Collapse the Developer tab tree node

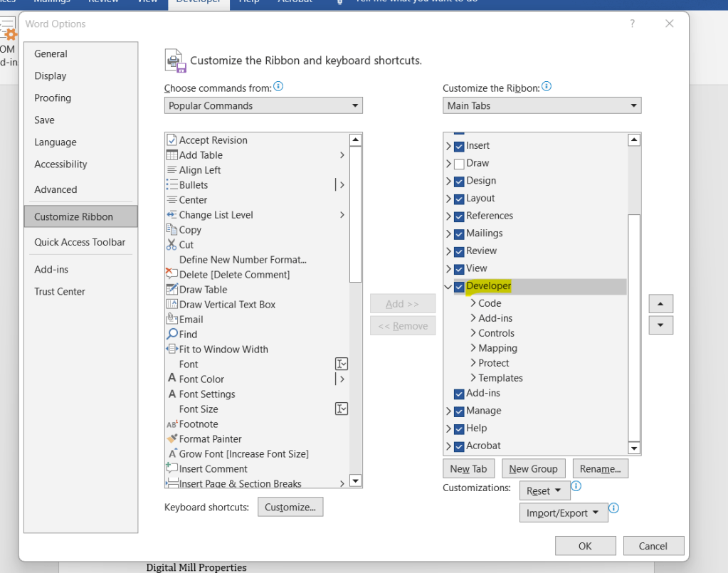point(448,286)
